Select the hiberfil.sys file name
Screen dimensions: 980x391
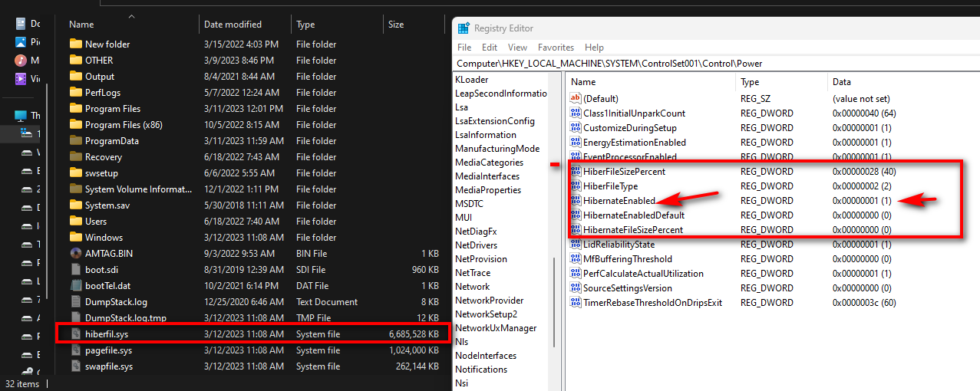tap(108, 333)
